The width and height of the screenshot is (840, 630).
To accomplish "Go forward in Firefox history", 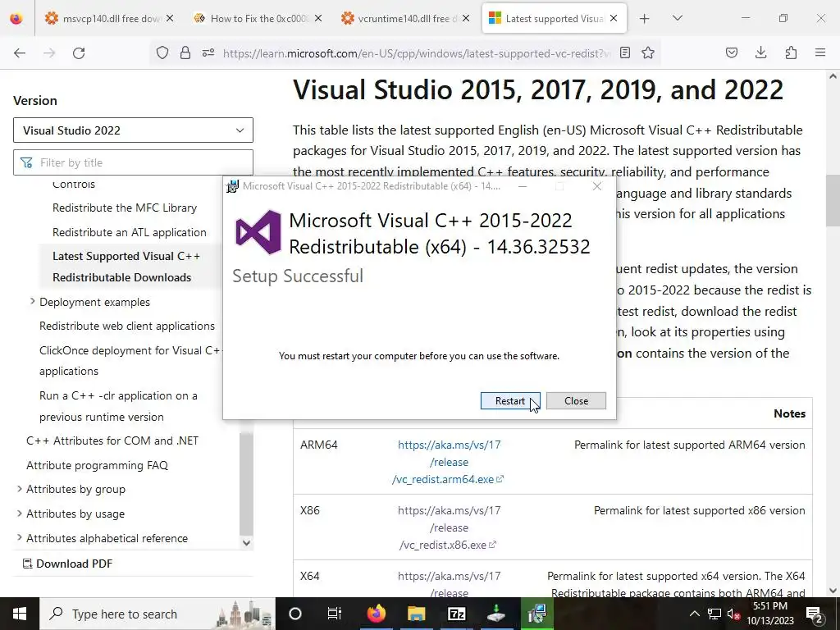I will (x=49, y=53).
